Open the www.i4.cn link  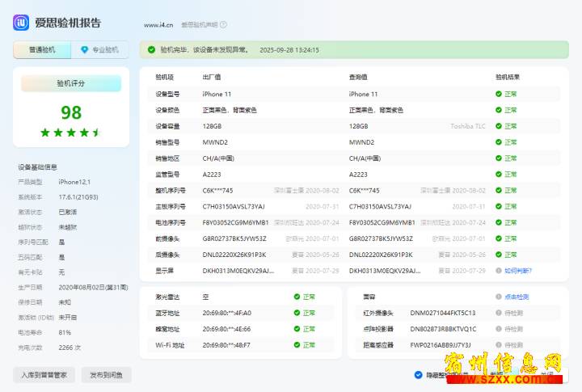pyautogui.click(x=158, y=25)
